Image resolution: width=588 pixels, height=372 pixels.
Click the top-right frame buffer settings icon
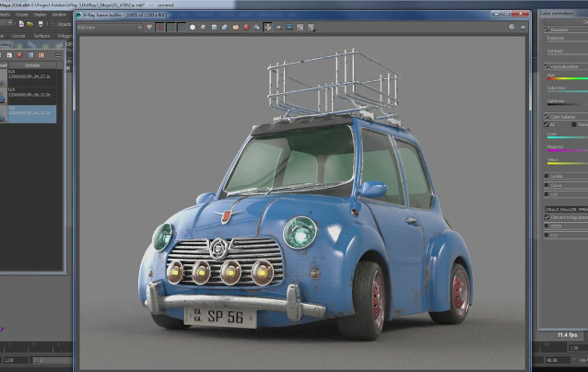512,27
